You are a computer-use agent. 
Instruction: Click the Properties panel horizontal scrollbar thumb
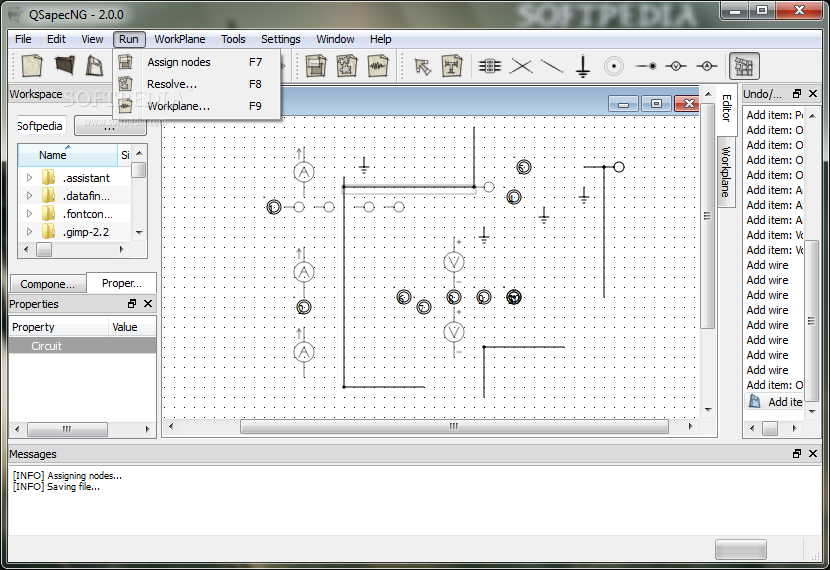67,429
